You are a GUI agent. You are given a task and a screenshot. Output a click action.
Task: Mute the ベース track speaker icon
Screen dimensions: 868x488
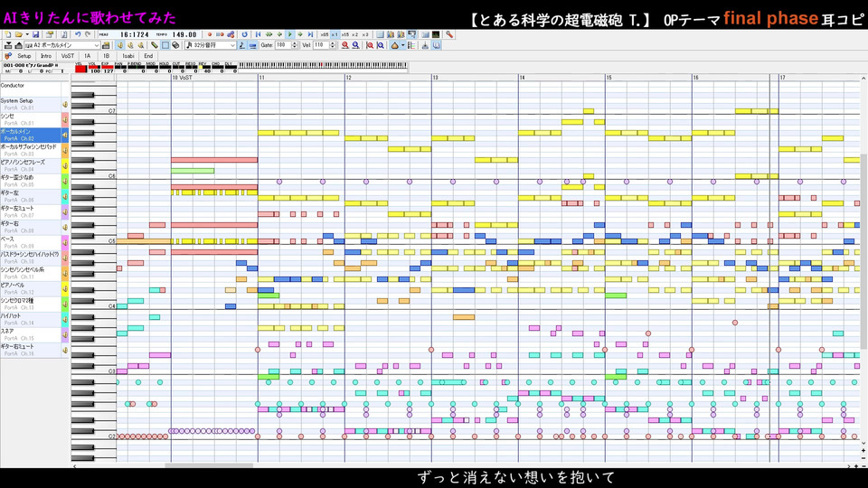pyautogui.click(x=65, y=242)
